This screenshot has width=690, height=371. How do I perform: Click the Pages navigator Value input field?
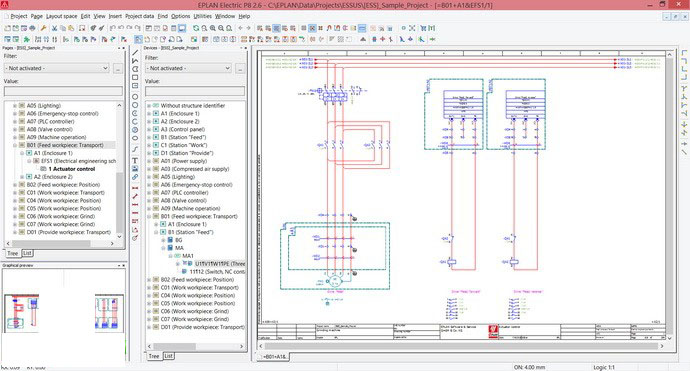(63, 91)
